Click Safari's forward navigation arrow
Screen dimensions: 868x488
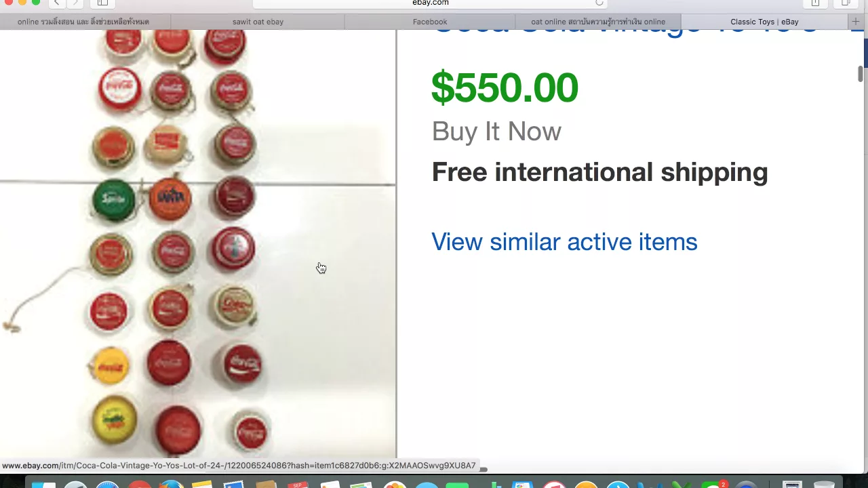tap(75, 3)
